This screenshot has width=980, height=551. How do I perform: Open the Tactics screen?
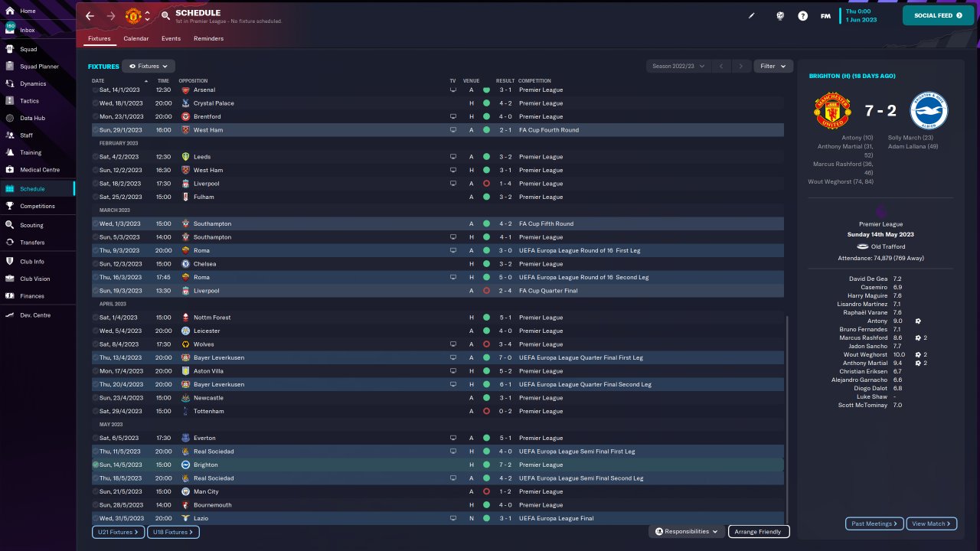[x=38, y=101]
